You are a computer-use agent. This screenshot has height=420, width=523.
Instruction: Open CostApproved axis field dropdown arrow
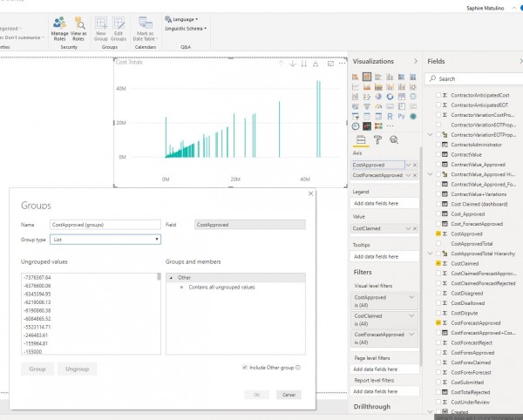pyautogui.click(x=408, y=165)
